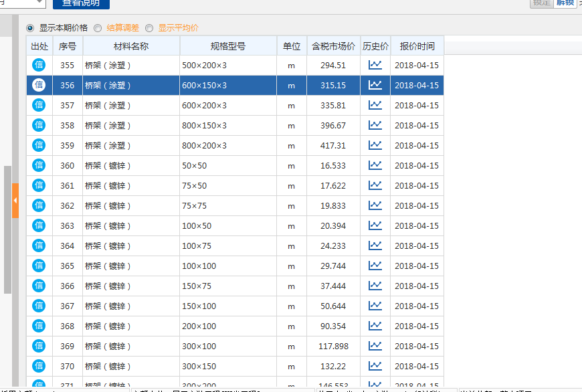
Task: Select price cell 315.15 in highlighted row
Action: click(x=333, y=86)
